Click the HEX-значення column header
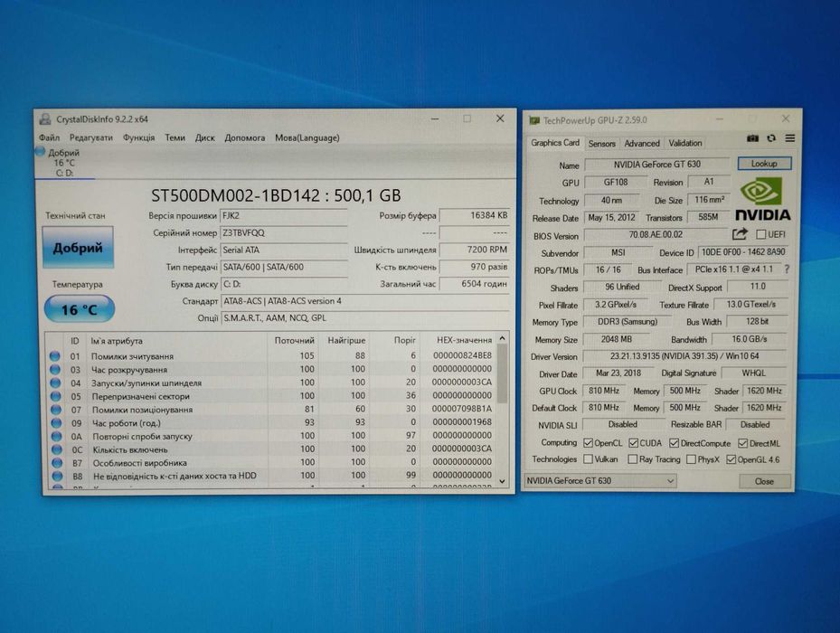This screenshot has width=840, height=633. click(x=458, y=340)
